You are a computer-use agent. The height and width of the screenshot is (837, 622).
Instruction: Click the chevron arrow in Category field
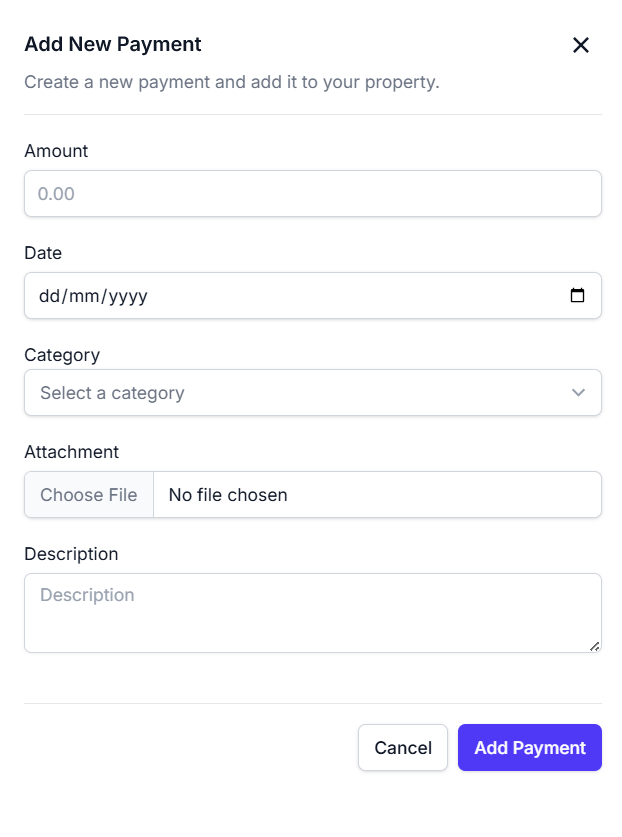578,393
